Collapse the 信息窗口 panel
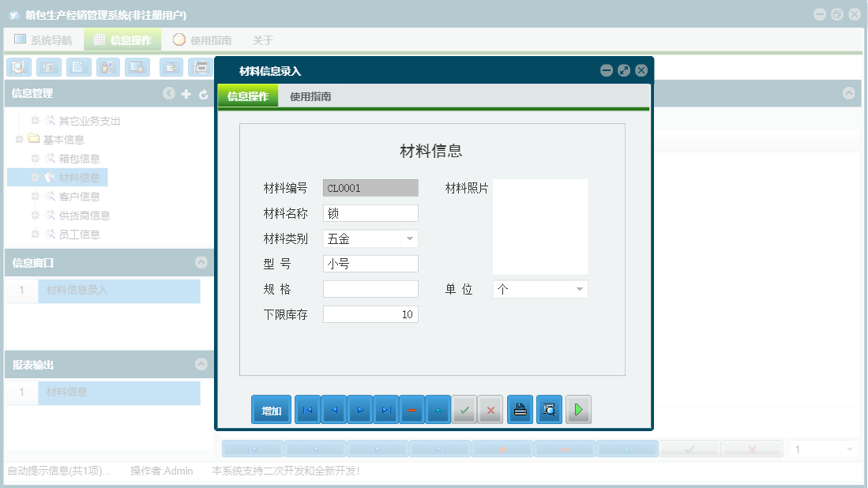 (200, 262)
